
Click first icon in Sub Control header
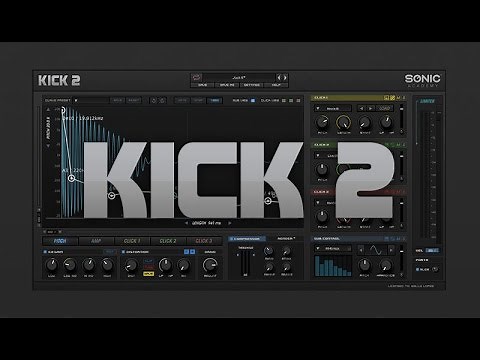pyautogui.click(x=387, y=239)
